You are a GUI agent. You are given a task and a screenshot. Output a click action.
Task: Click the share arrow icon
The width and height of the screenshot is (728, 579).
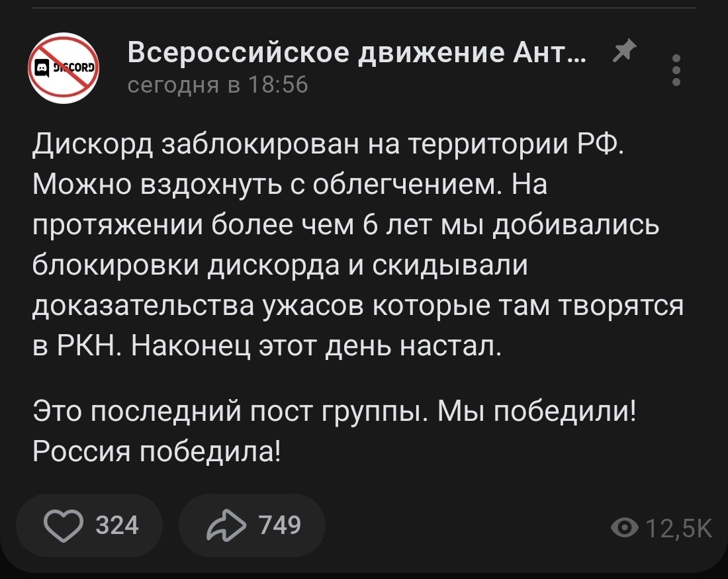[224, 525]
